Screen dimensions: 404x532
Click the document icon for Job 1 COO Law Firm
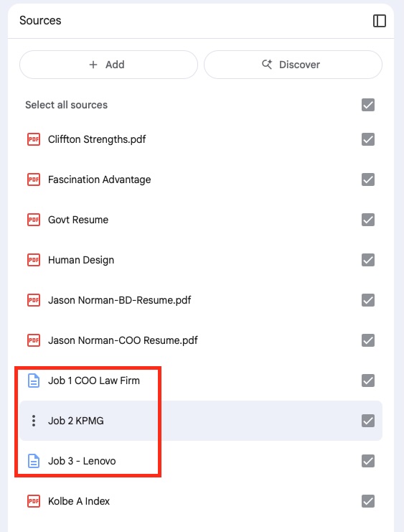pos(34,381)
